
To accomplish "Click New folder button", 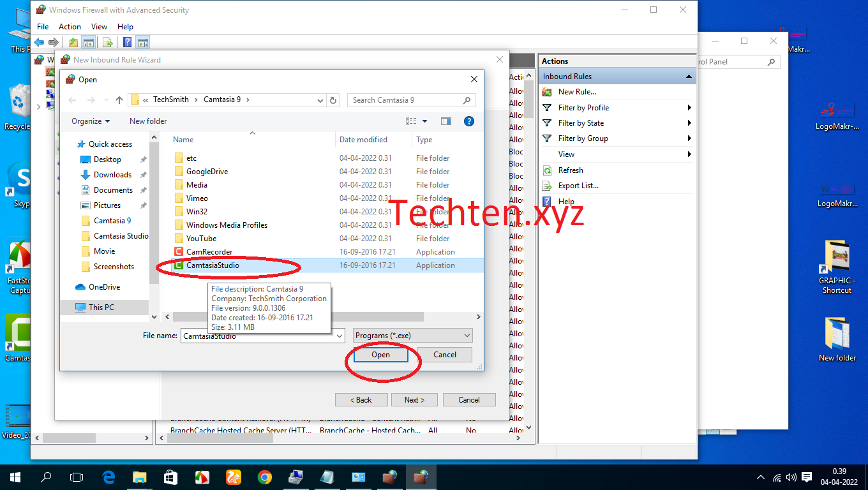I will 148,121.
